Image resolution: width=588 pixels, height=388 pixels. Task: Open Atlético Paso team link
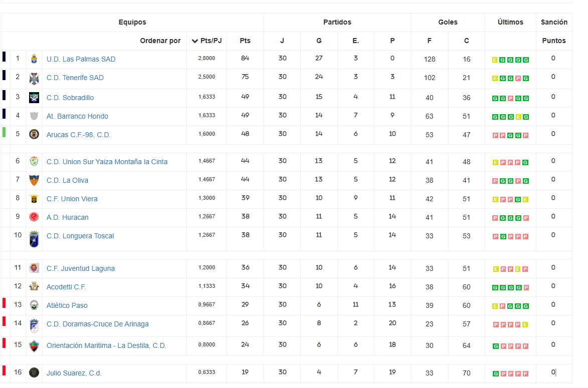[67, 305]
